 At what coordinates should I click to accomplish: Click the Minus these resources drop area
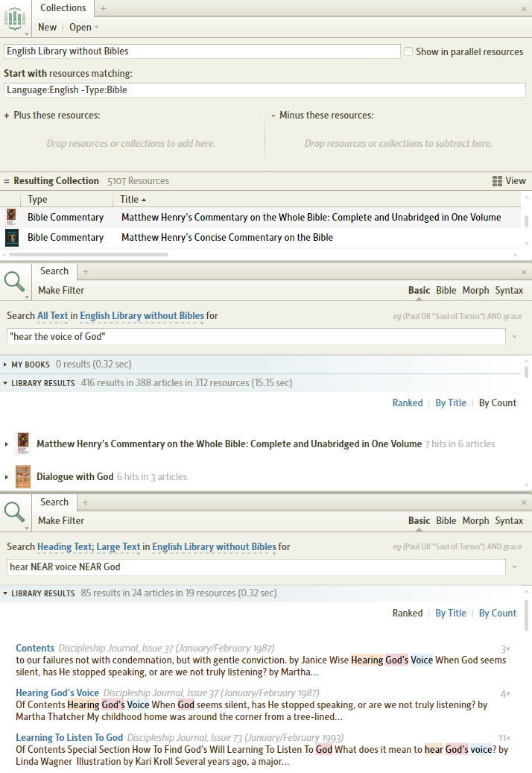pos(398,143)
